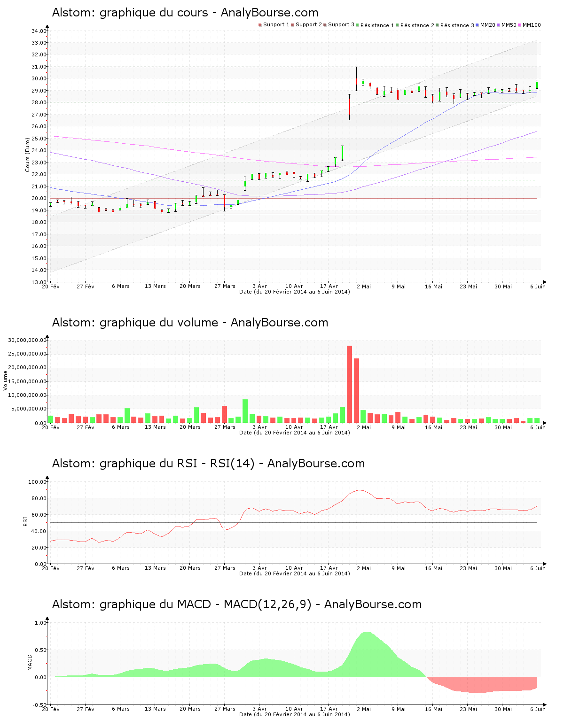Viewport: 564px width, 728px height.
Task: Select the 'Support 2' legend label
Action: pyautogui.click(x=309, y=25)
